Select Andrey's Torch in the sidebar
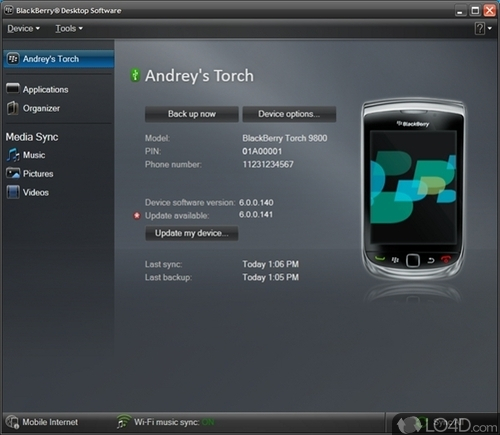This screenshot has width=500, height=435. [x=59, y=59]
